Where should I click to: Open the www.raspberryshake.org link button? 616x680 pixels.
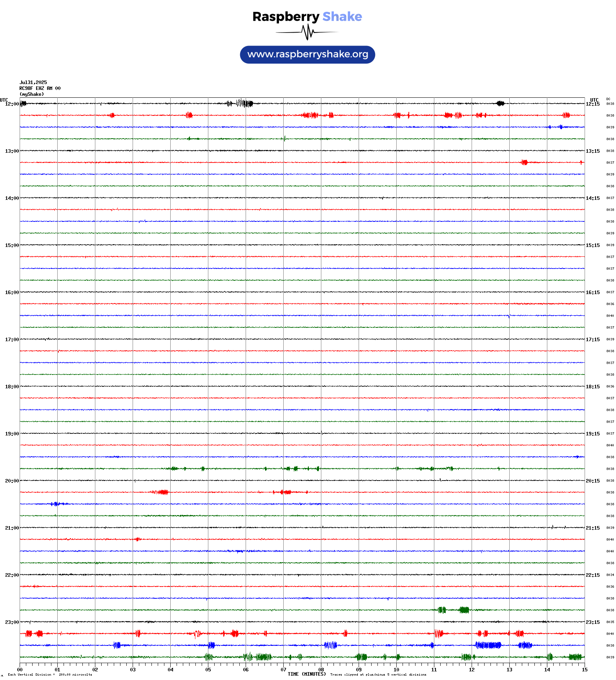click(x=308, y=55)
